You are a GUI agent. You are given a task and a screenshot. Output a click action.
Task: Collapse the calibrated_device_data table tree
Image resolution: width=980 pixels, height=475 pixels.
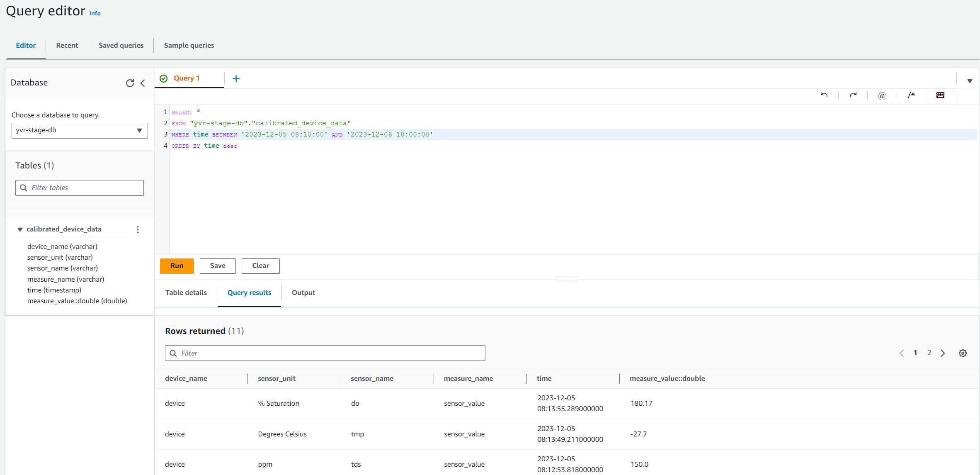coord(20,229)
